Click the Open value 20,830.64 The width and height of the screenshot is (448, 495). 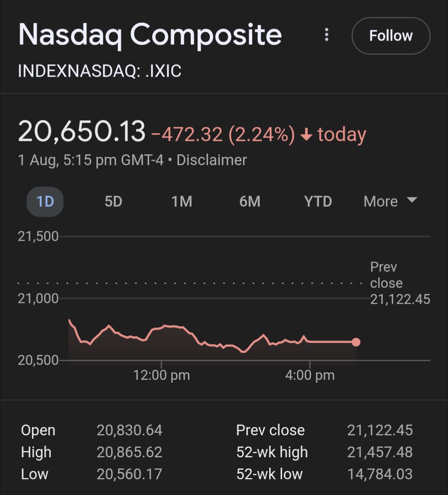(129, 430)
